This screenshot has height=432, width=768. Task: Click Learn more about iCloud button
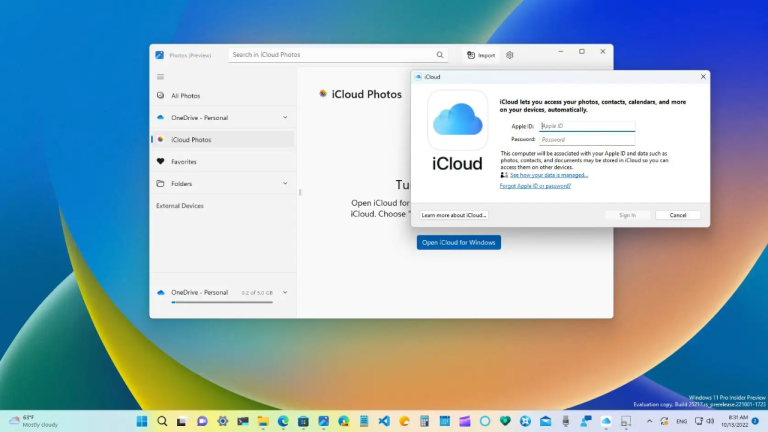454,215
